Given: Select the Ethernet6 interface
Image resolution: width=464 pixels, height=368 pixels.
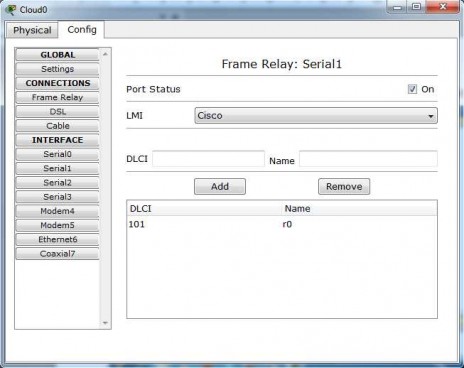Looking at the screenshot, I should coord(57,240).
